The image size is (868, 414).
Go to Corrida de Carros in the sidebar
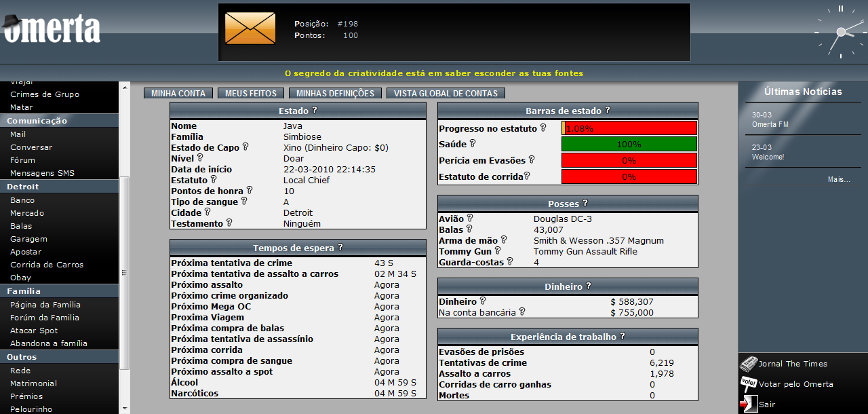[47, 265]
